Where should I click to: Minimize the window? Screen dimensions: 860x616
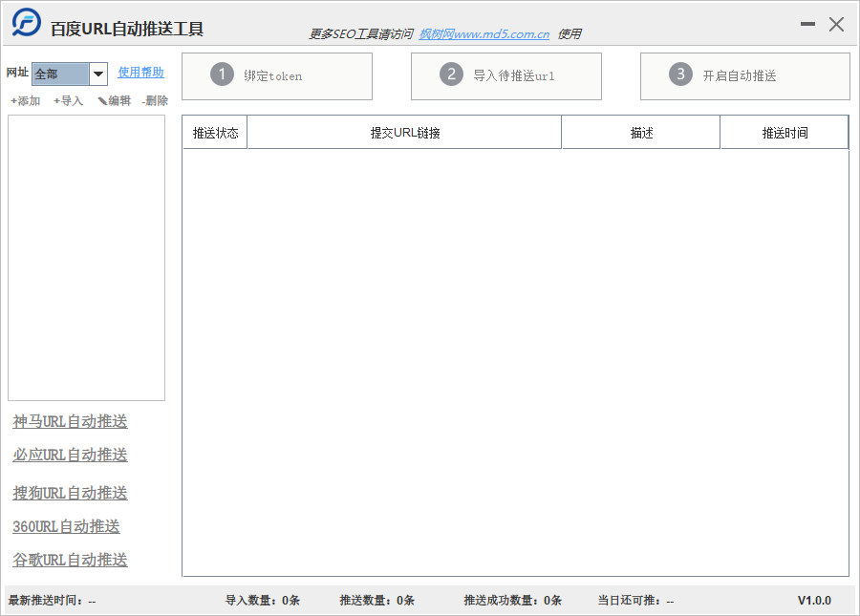pyautogui.click(x=807, y=24)
